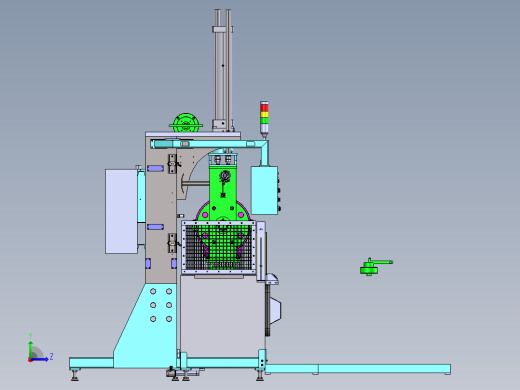The image size is (520, 390).
Task: Select the red-yellow-green signal tower light
Action: pos(264,120)
